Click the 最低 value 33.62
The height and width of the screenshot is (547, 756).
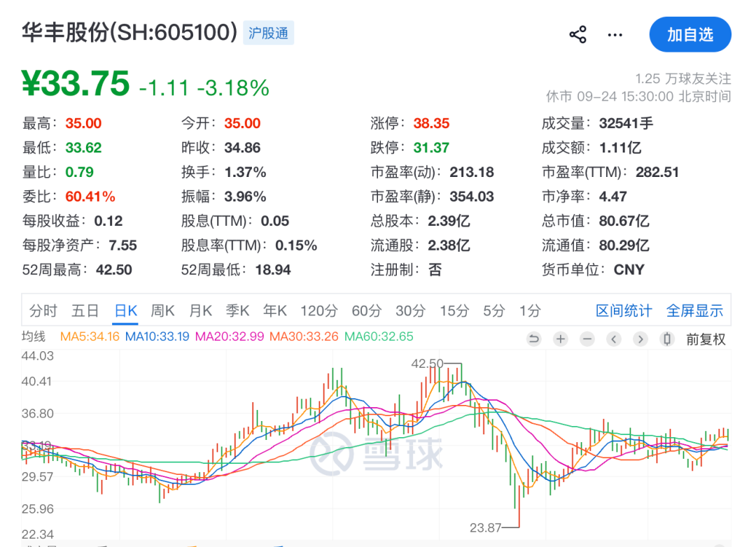click(83, 148)
